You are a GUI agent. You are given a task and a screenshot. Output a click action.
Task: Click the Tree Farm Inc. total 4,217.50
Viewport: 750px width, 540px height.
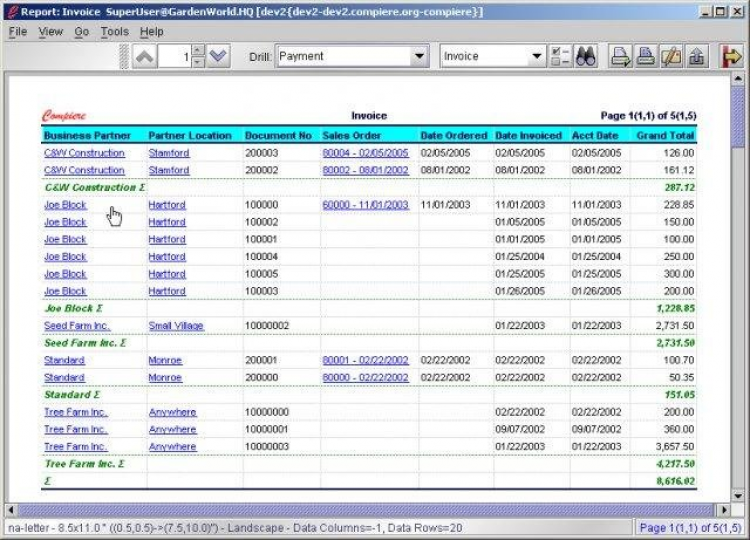tap(675, 464)
